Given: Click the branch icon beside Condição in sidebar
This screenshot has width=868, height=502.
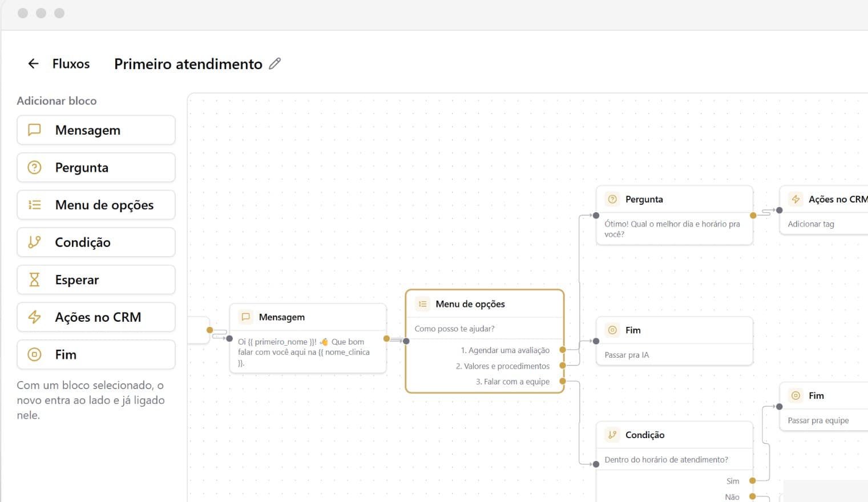Looking at the screenshot, I should tap(34, 242).
